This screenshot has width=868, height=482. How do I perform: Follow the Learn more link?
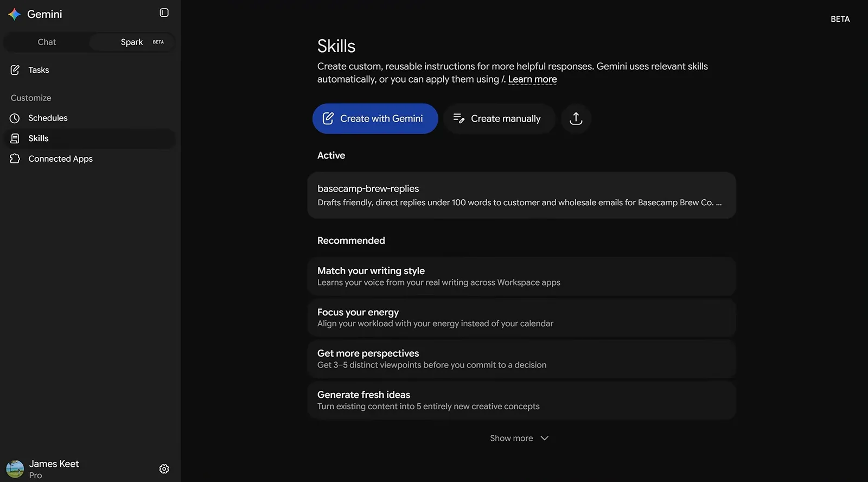[x=532, y=79]
